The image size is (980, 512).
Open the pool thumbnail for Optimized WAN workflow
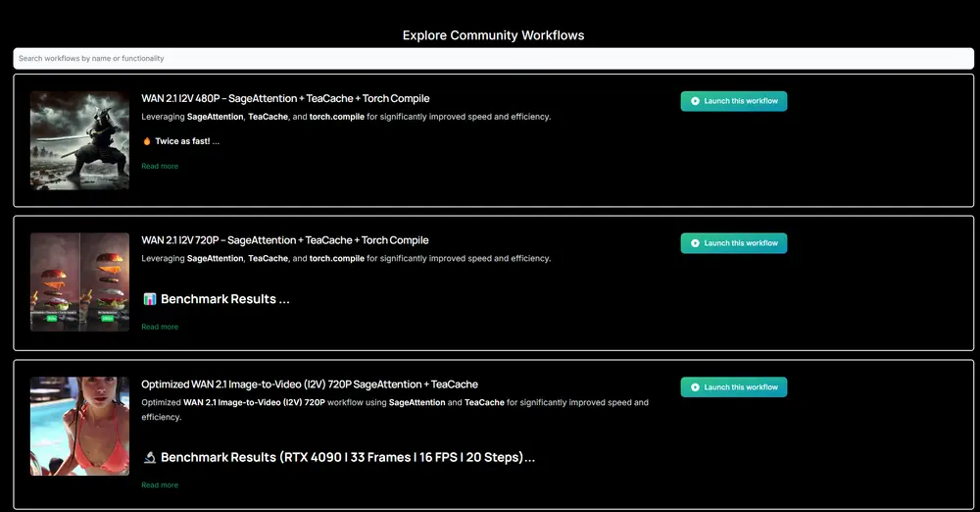click(79, 427)
